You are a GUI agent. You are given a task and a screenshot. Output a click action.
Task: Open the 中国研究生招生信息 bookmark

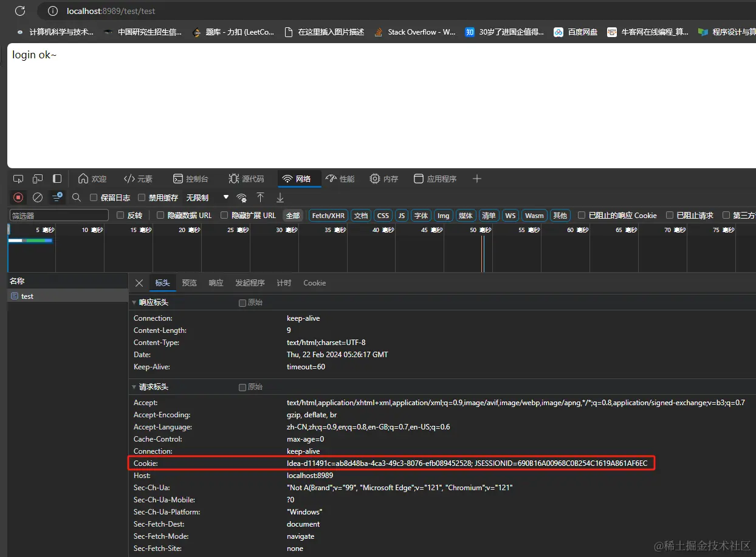[143, 32]
